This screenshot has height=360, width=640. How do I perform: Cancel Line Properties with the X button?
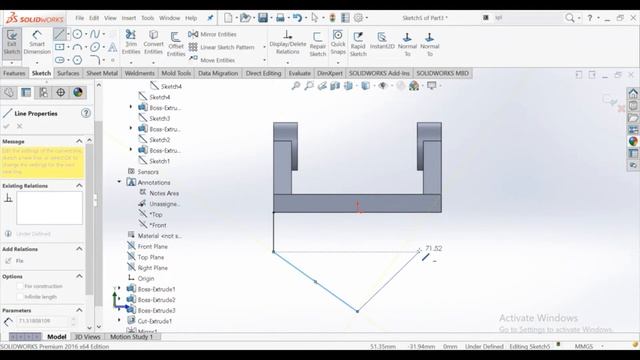(19, 127)
